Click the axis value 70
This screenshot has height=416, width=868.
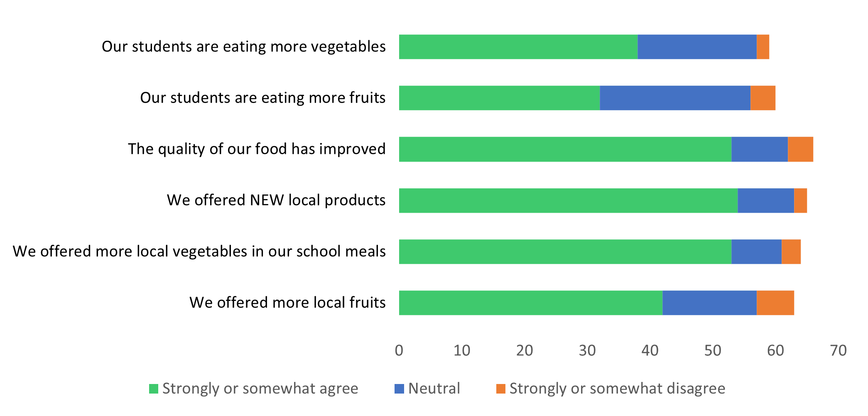point(838,351)
